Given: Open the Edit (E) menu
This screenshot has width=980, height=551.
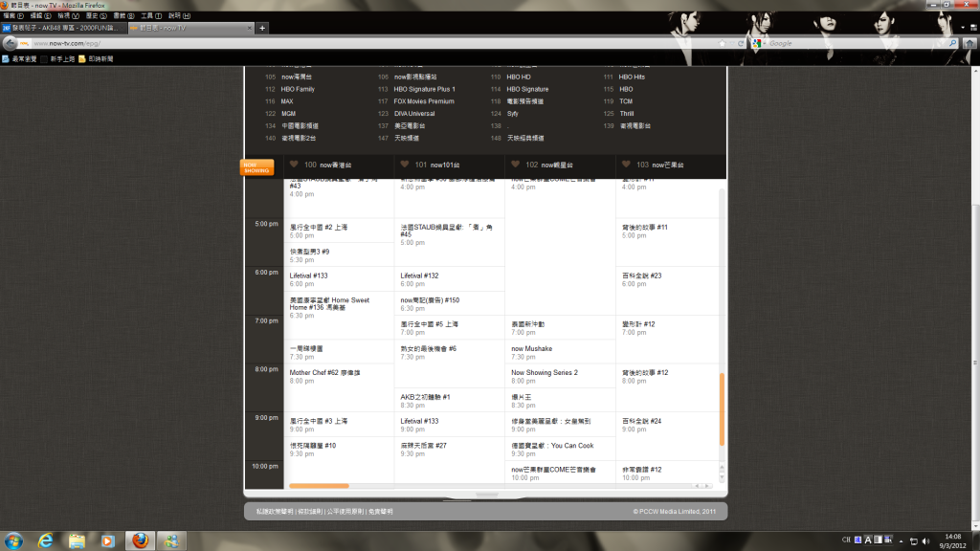Looking at the screenshot, I should point(40,15).
